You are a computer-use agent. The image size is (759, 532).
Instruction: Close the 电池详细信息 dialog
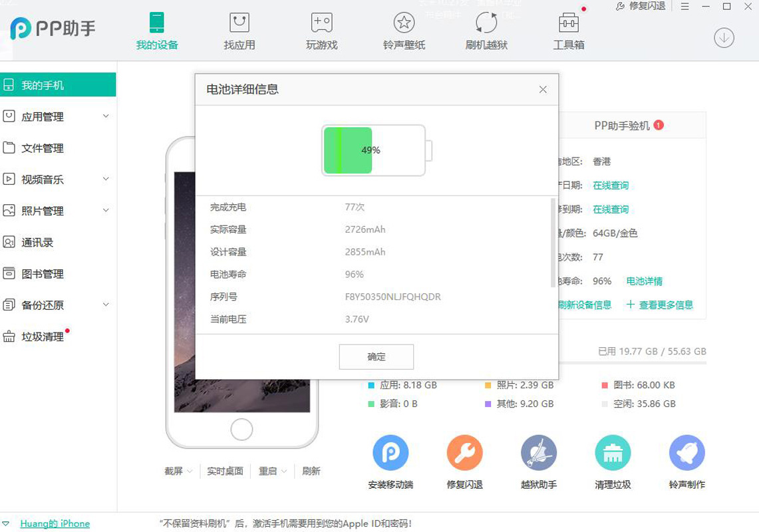point(543,90)
